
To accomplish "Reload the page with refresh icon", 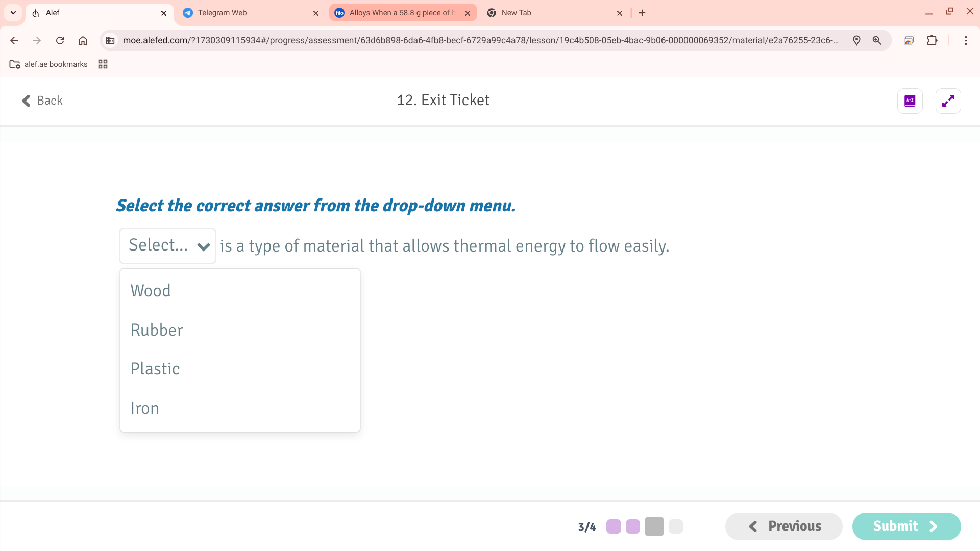I will tap(60, 40).
